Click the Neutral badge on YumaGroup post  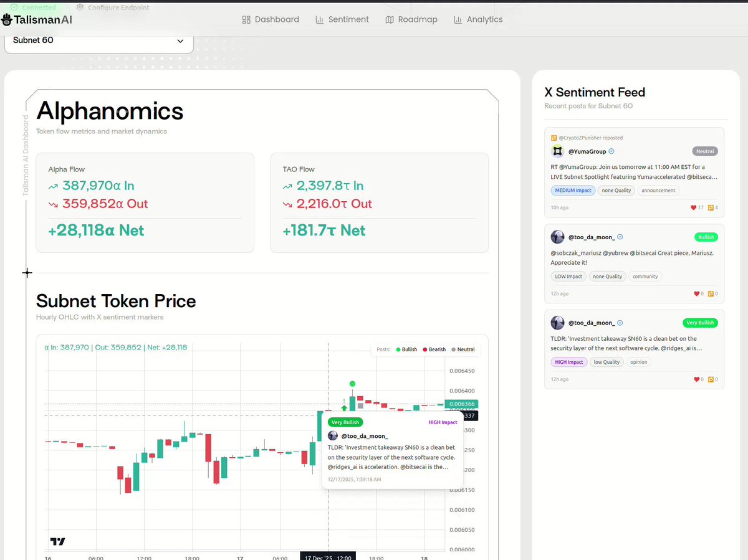(x=705, y=151)
